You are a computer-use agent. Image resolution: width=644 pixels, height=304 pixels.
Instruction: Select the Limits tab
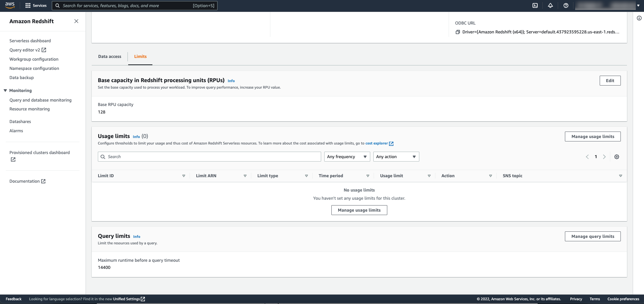tap(140, 57)
